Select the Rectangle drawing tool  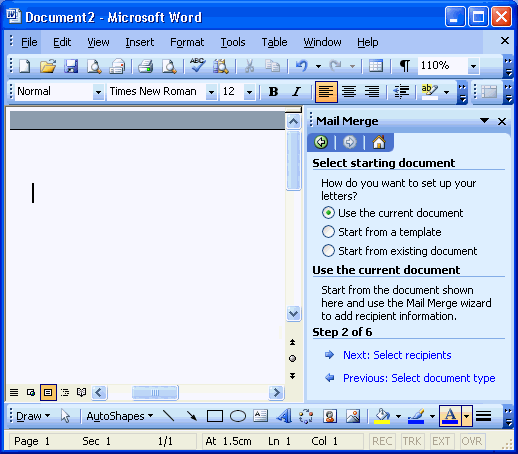pos(215,416)
